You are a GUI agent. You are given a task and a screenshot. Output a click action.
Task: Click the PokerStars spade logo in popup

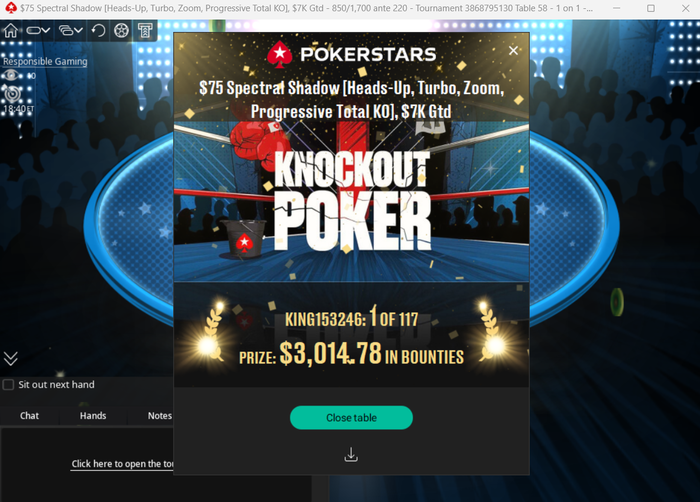[x=280, y=54]
